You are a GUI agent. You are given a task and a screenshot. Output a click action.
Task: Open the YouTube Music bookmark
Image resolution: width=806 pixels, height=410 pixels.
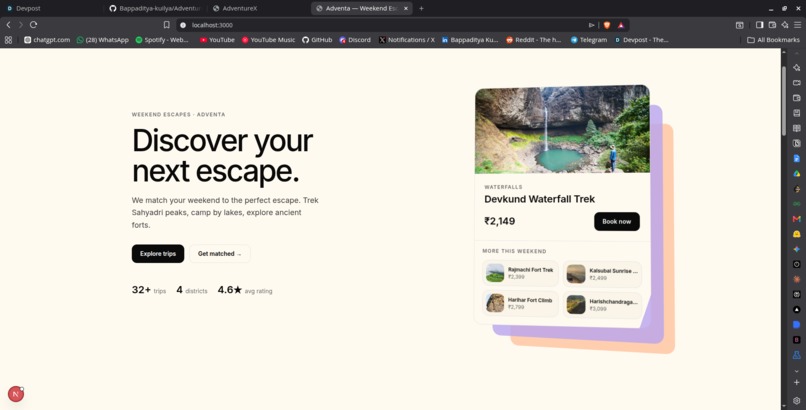pos(268,40)
